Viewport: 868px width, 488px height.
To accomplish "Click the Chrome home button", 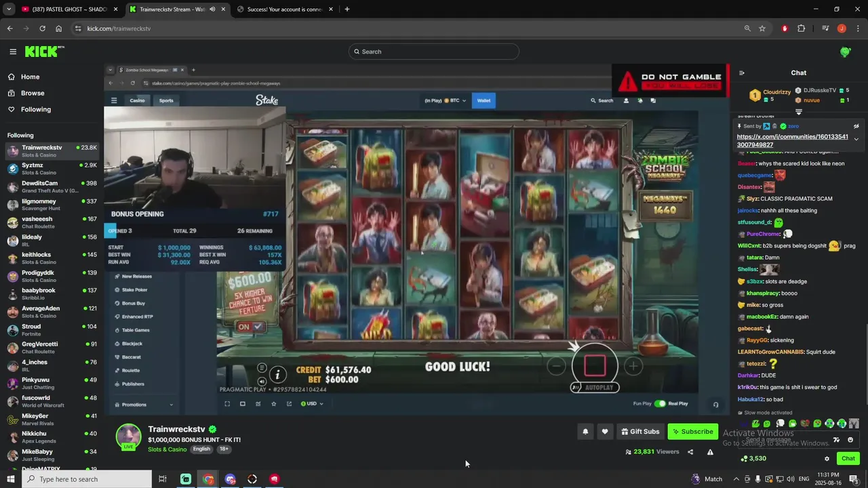I will pos(59,28).
